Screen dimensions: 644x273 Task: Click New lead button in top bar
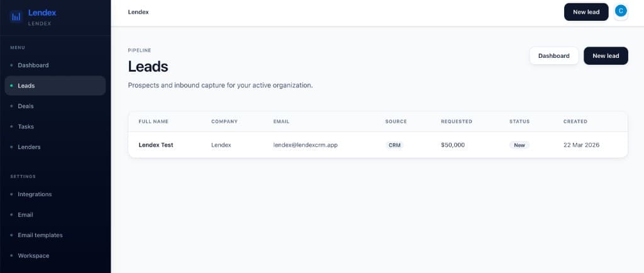(586, 12)
